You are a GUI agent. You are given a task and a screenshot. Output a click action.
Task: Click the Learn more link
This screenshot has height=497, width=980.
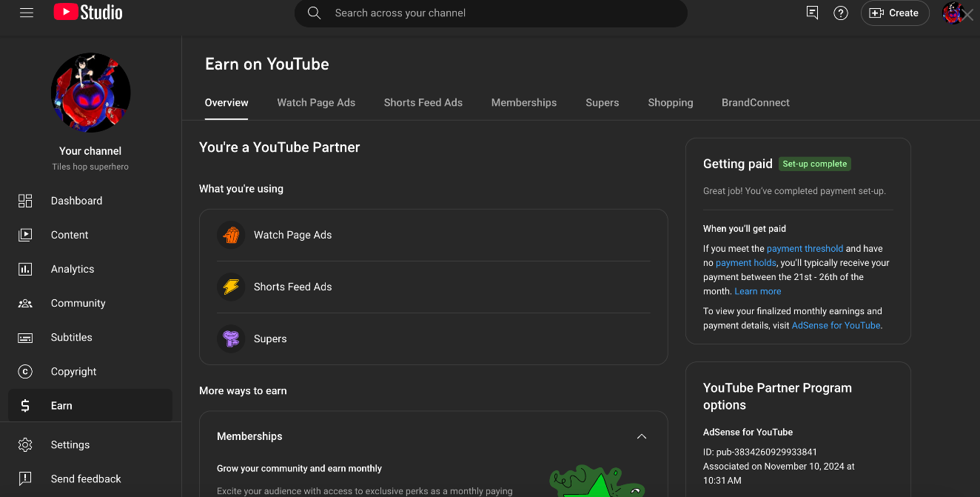tap(758, 291)
